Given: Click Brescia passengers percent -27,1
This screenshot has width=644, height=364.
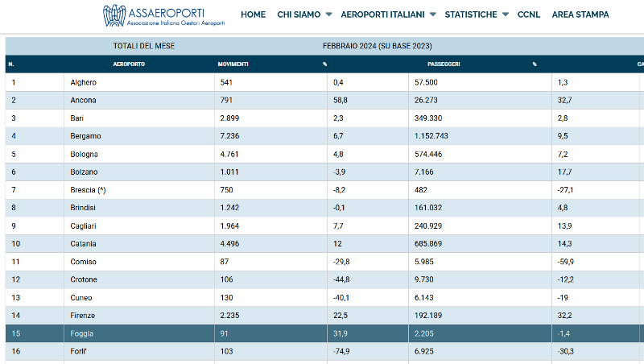Looking at the screenshot, I should 566,190.
